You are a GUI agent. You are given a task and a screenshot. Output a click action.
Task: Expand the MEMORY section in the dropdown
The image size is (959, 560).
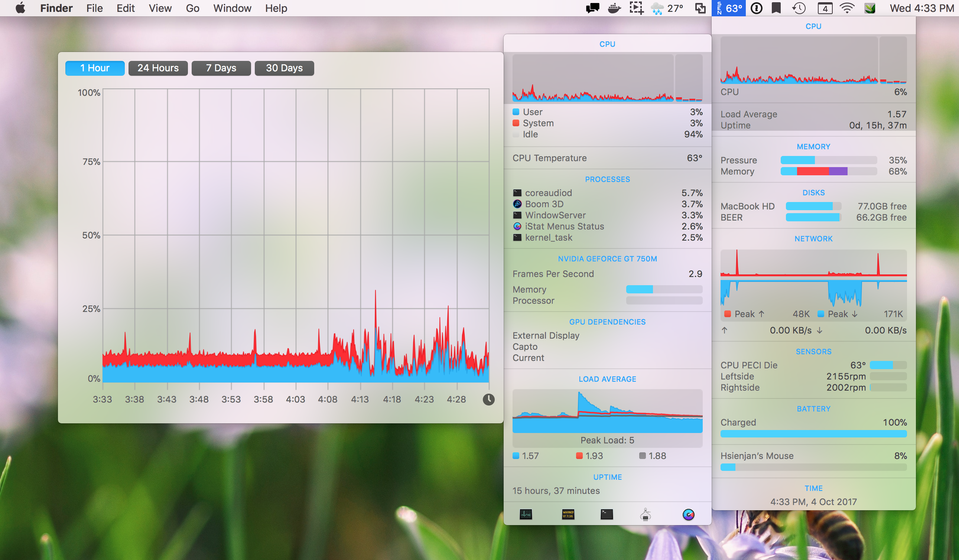coord(813,146)
